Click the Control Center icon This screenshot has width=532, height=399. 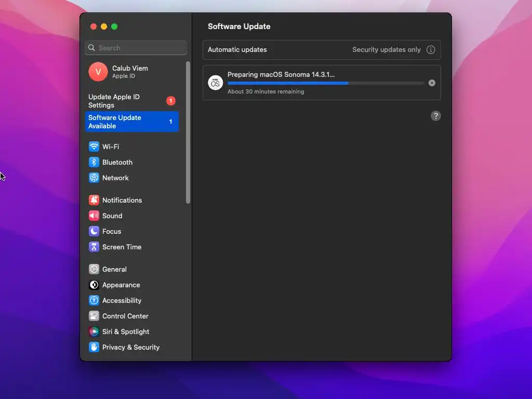pyautogui.click(x=94, y=316)
